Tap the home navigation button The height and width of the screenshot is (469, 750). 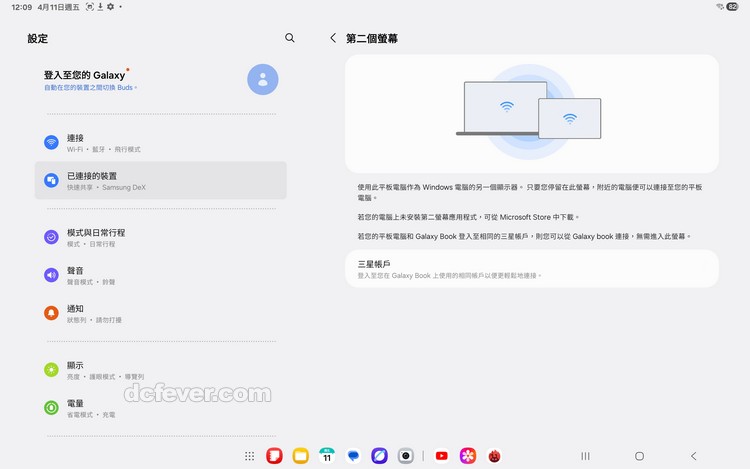pyautogui.click(x=639, y=456)
